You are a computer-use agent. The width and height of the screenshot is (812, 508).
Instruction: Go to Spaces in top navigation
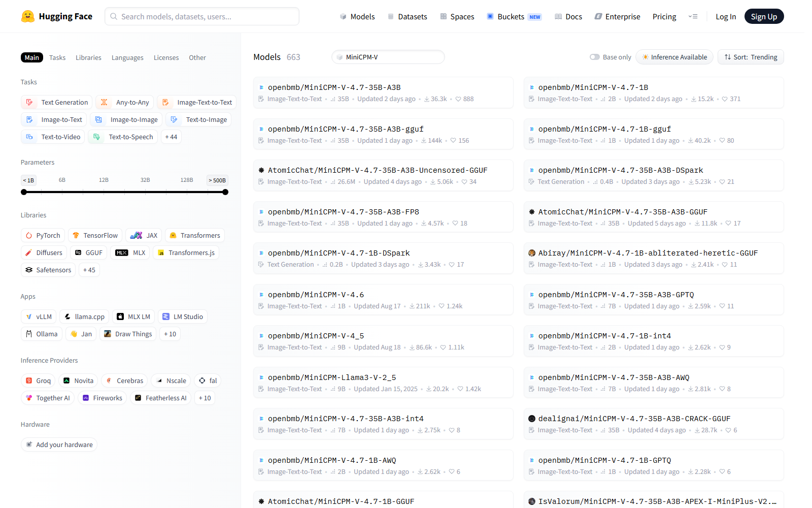pyautogui.click(x=457, y=17)
